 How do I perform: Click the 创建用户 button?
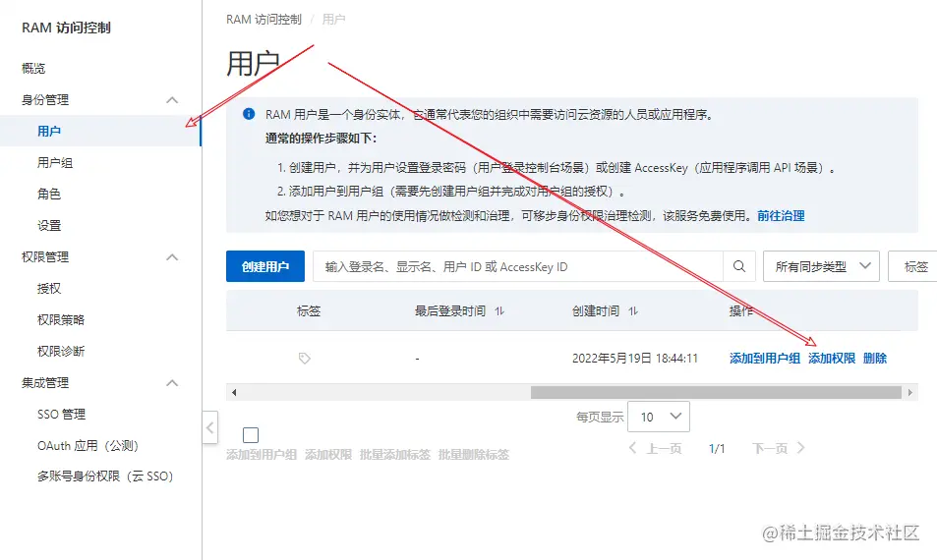pyautogui.click(x=265, y=266)
